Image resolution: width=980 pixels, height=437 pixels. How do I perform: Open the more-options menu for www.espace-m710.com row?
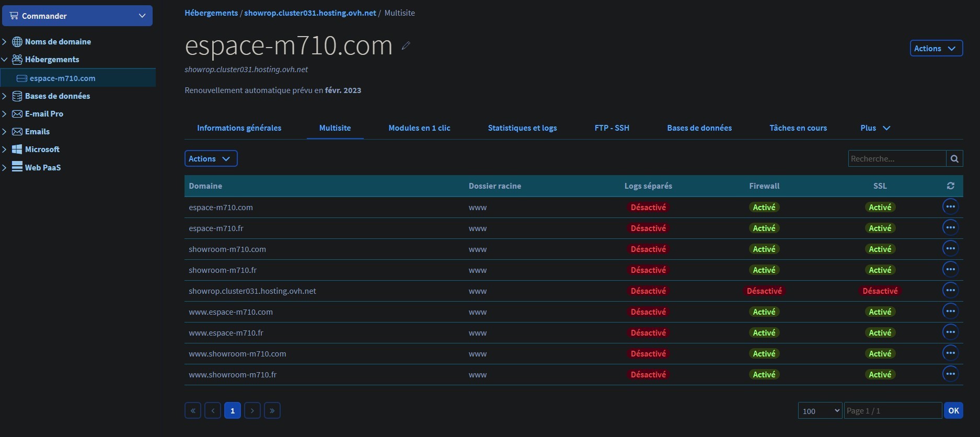coord(950,312)
